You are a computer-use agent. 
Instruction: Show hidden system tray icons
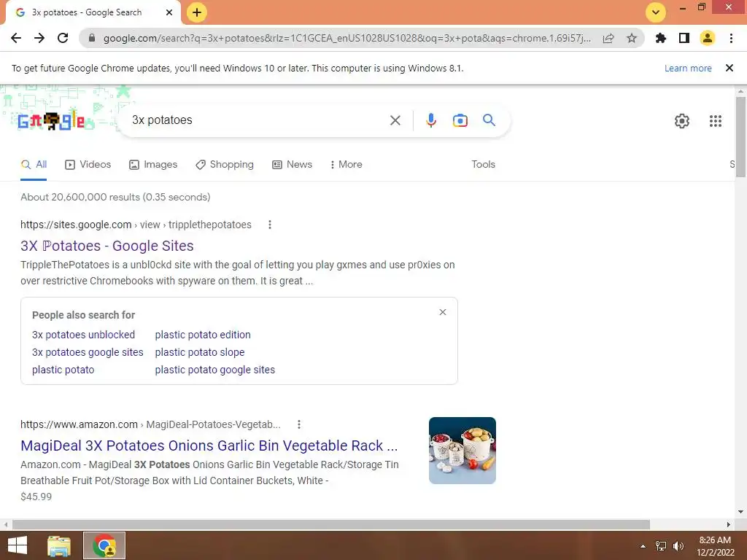point(643,546)
